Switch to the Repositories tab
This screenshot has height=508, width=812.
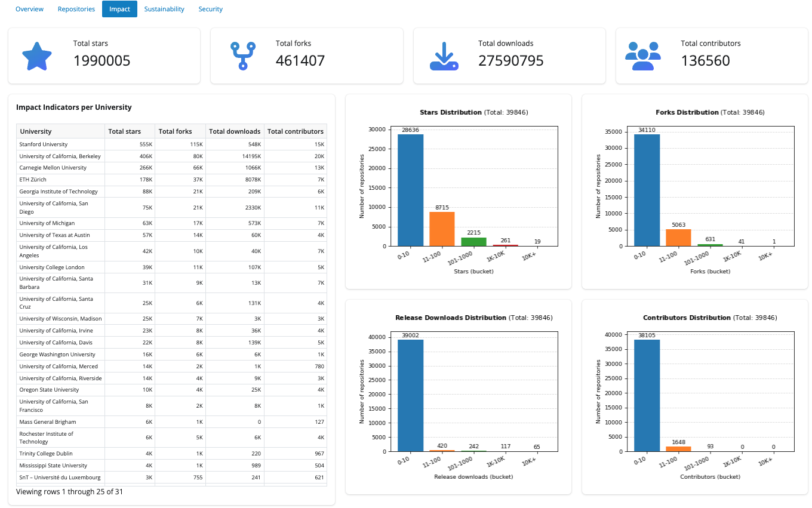click(76, 9)
